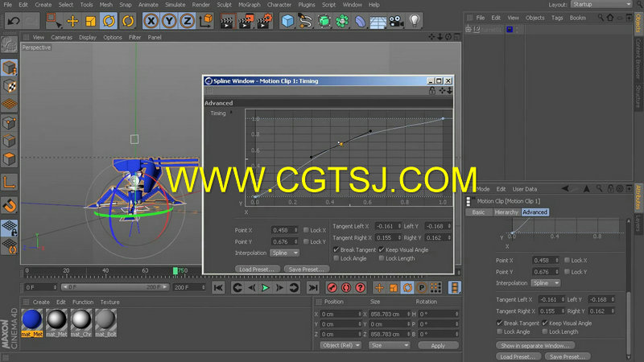
Task: Open Render Settings icon
Action: 264,21
